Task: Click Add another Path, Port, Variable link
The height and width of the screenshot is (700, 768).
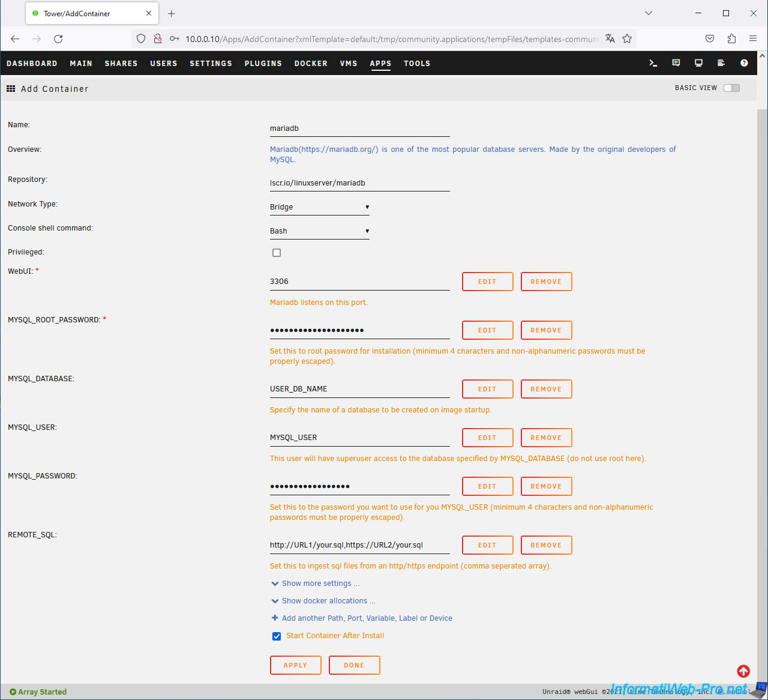Action: tap(367, 618)
